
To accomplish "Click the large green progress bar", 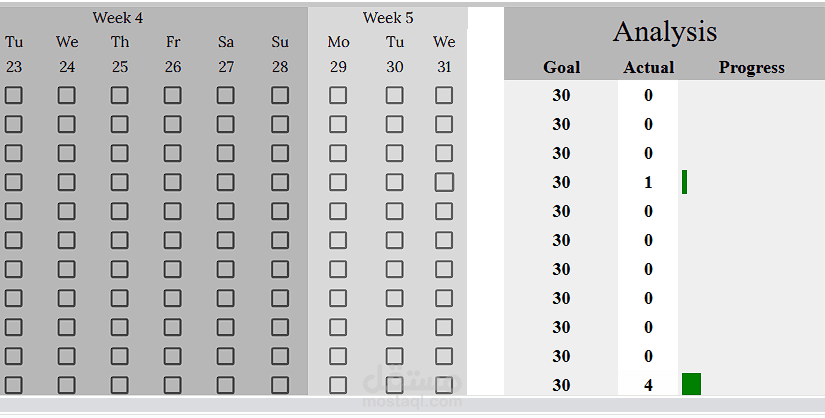I will [691, 384].
